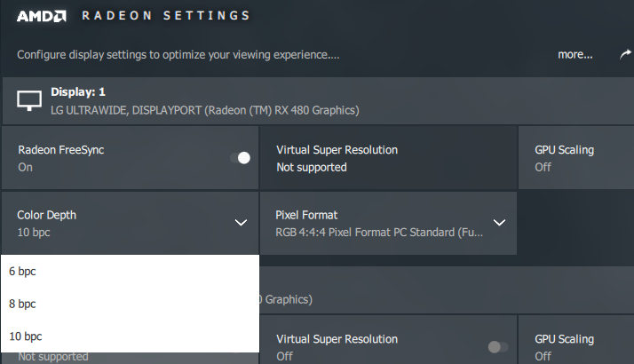Click GPU Scaling tile for Display 1

point(576,158)
